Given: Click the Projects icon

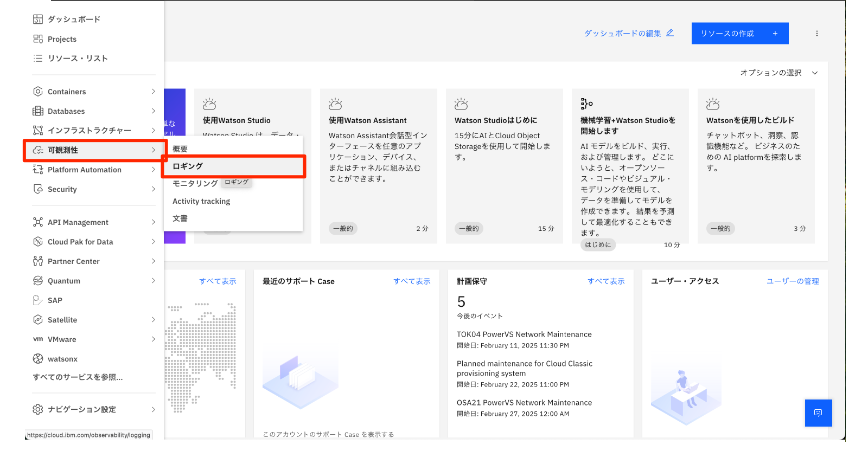Looking at the screenshot, I should 38,39.
